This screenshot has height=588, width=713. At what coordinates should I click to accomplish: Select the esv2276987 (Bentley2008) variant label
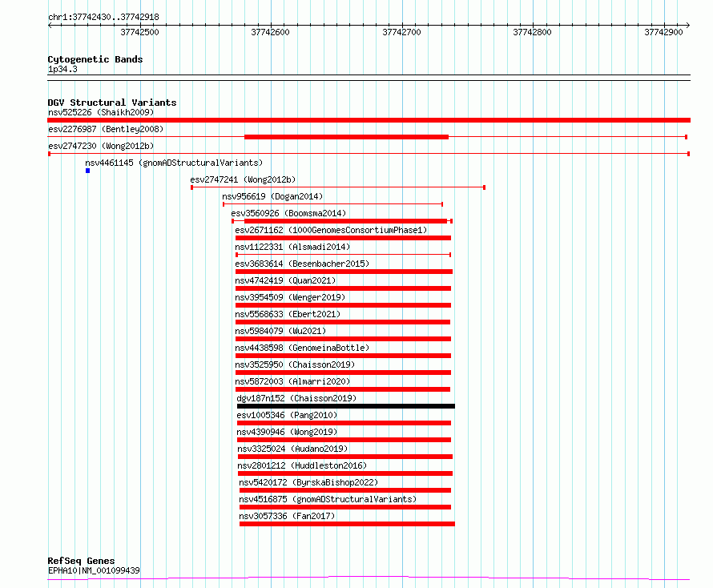click(106, 129)
